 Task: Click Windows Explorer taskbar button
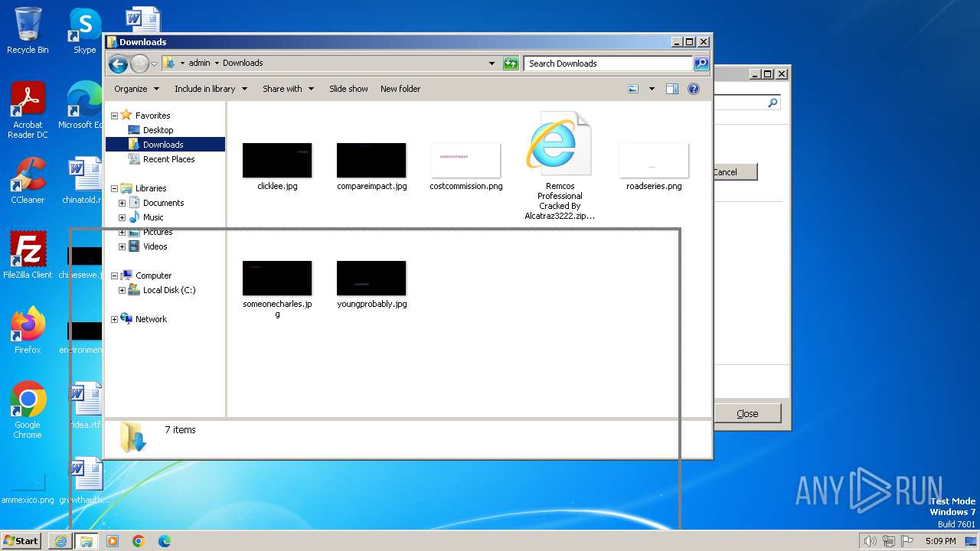(87, 541)
